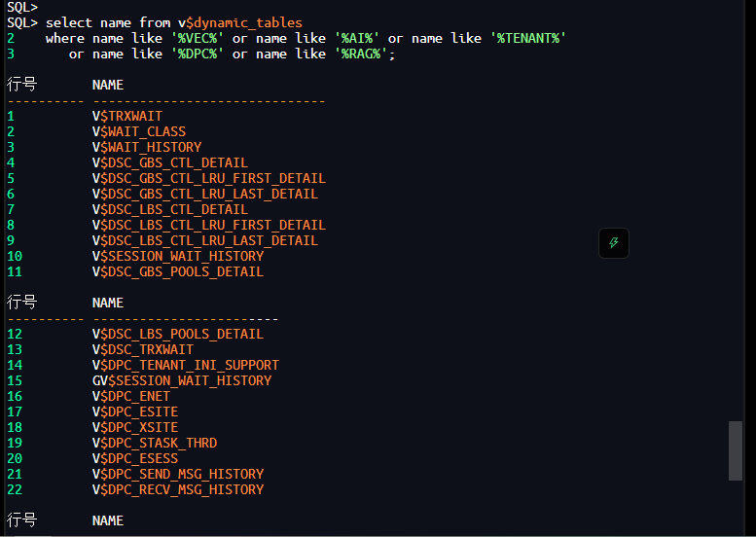Click V$DPC_ESITE row

(135, 412)
